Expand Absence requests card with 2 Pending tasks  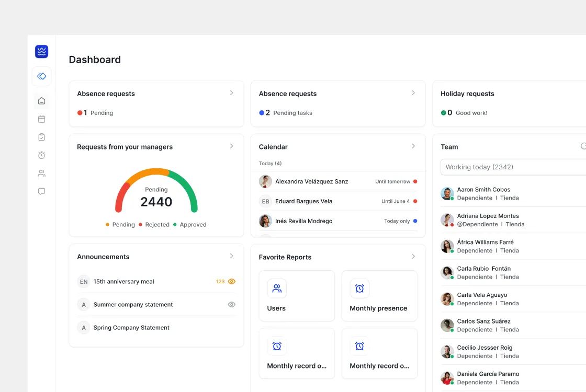[x=413, y=93]
